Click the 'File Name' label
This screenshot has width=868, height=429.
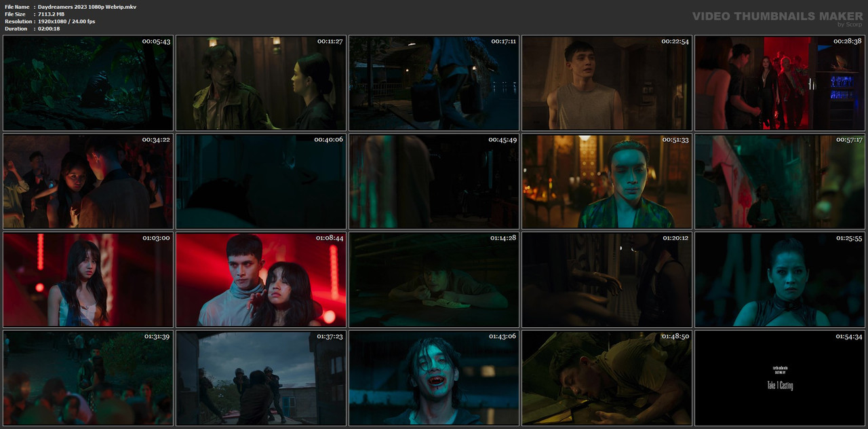[x=17, y=7]
